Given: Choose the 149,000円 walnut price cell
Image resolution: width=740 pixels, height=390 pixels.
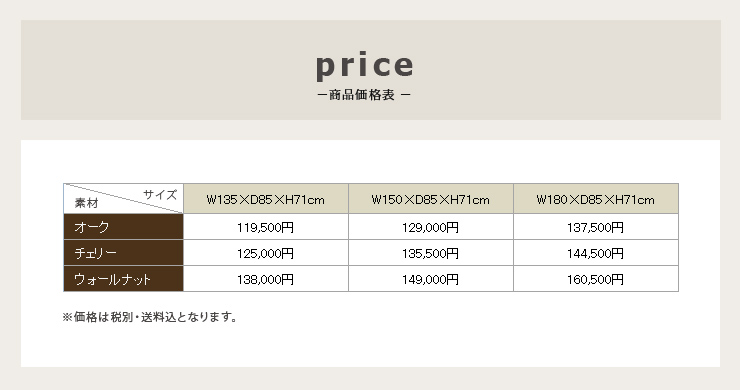Looking at the screenshot, I should 431,279.
